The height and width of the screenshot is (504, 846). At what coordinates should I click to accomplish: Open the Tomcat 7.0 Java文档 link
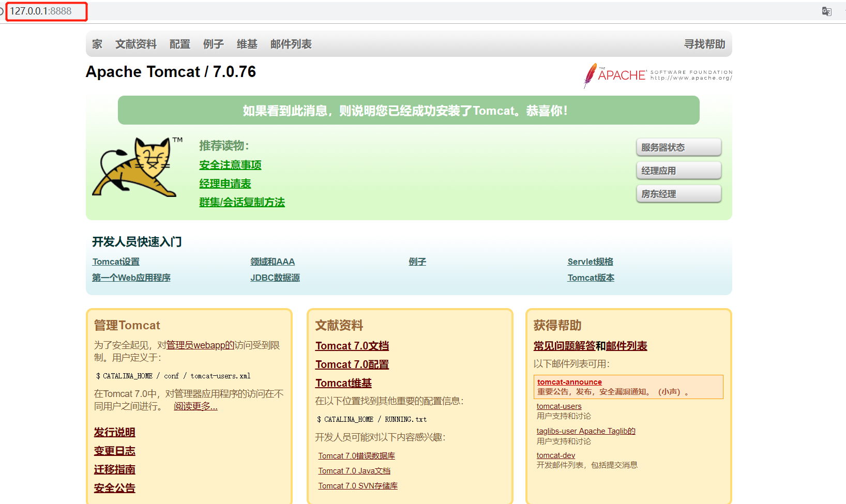354,471
